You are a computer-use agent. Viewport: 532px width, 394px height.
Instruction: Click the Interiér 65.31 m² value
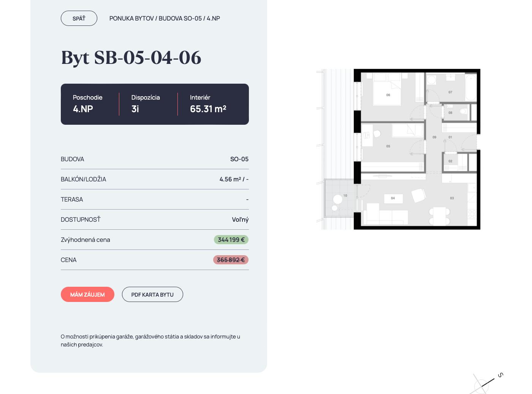208,109
